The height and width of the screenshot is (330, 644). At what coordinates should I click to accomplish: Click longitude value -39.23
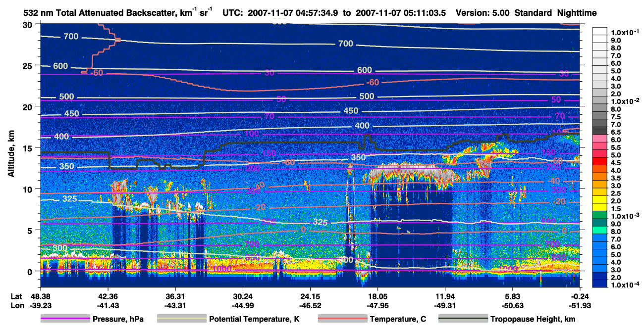[x=40, y=305]
